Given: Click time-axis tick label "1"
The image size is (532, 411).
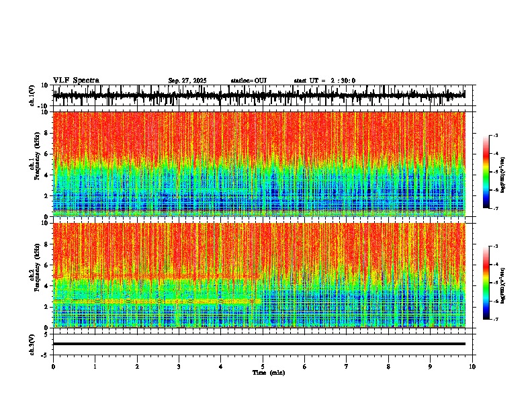Looking at the screenshot, I should point(95,367).
